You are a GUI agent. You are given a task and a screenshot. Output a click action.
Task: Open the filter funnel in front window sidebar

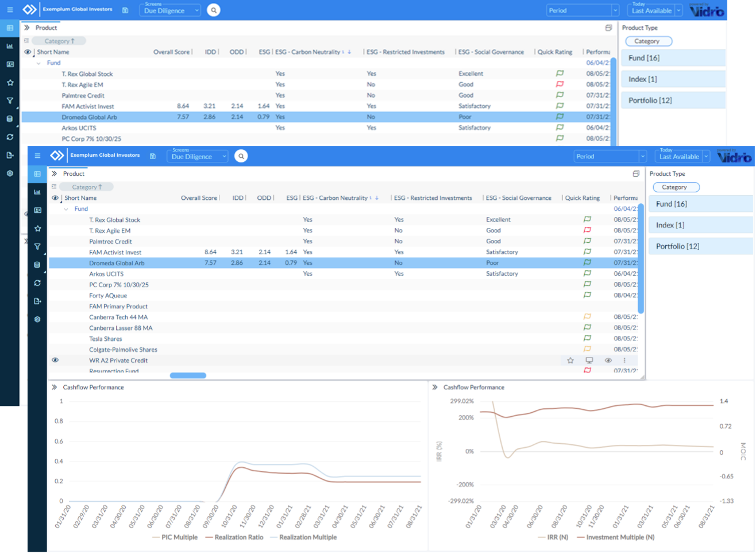click(x=37, y=247)
